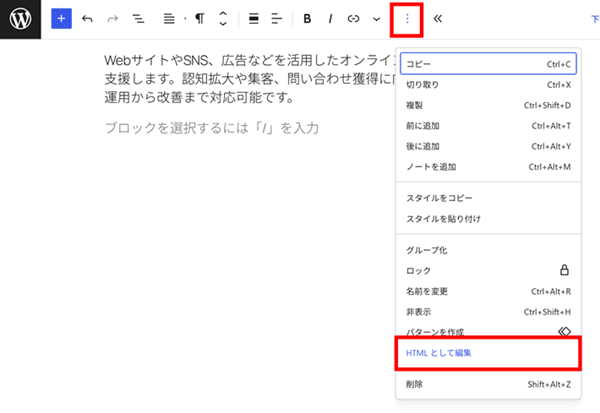Click the empty block placeholder ブロックを選択するには
600x413 pixels.
pyautogui.click(x=212, y=128)
